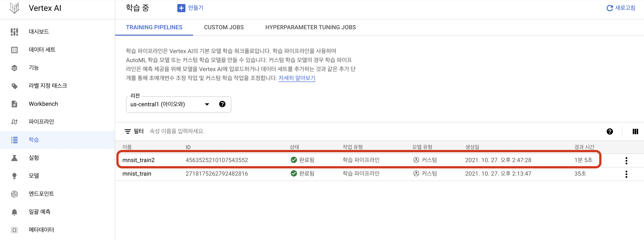Click the filter lines icon
Viewport: 644px width, 240px height.
[x=128, y=131]
